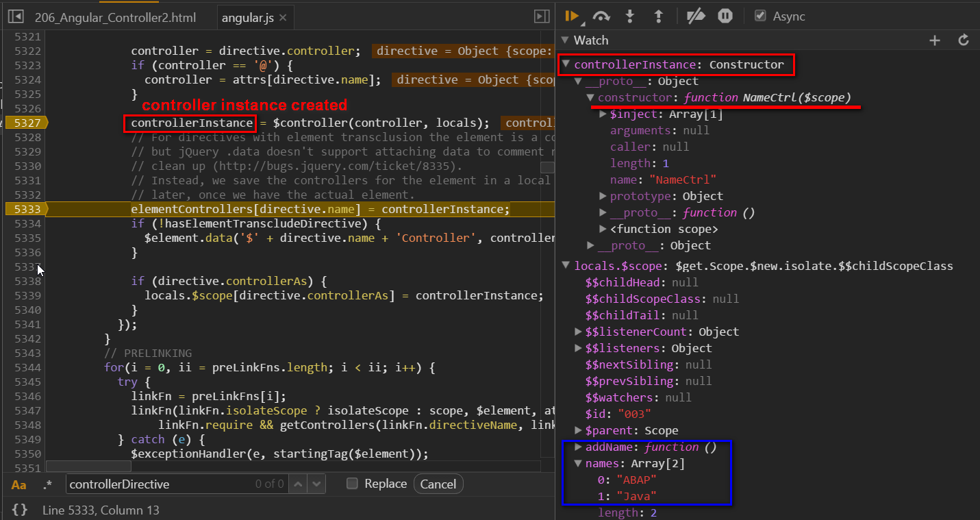This screenshot has width=980, height=520.
Task: Step out of current function
Action: 659,16
